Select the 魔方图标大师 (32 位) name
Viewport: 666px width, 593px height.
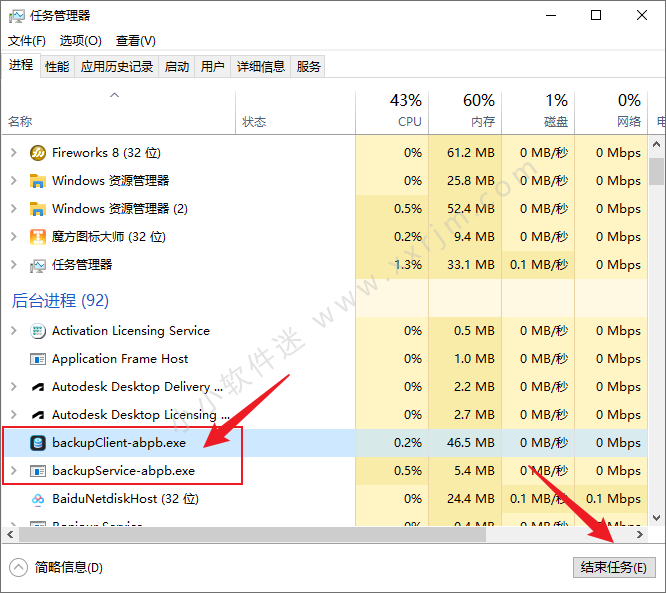[109, 237]
